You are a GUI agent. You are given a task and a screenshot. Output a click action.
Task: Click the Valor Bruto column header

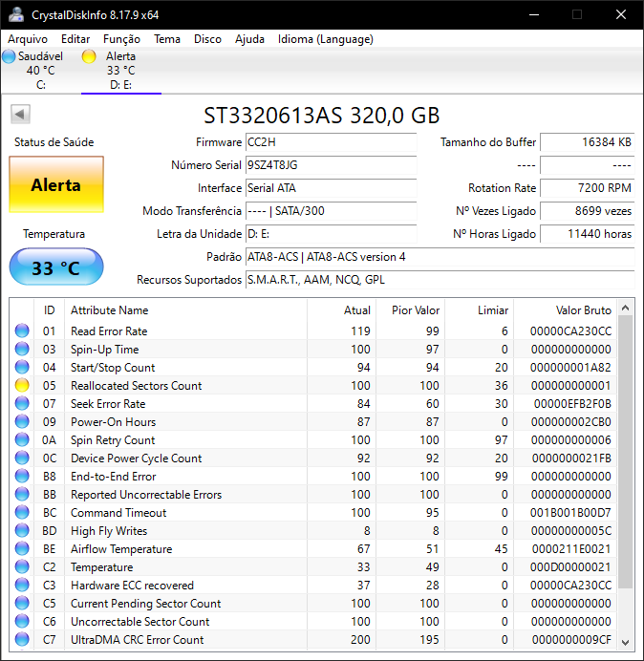point(565,310)
